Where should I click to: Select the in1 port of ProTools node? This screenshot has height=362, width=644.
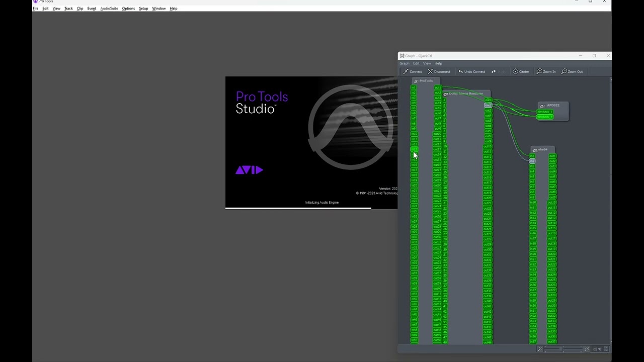(x=414, y=87)
